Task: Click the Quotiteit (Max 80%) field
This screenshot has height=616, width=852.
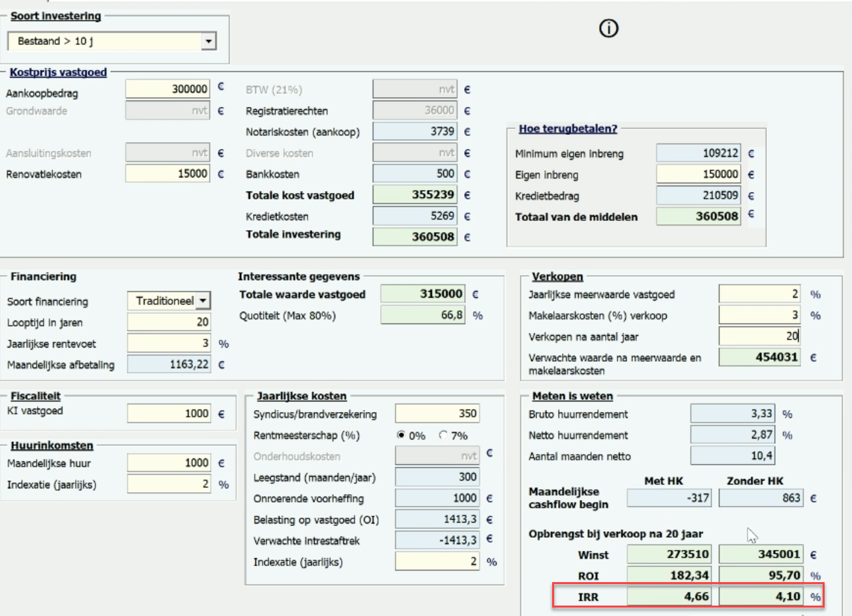Action: click(x=423, y=315)
